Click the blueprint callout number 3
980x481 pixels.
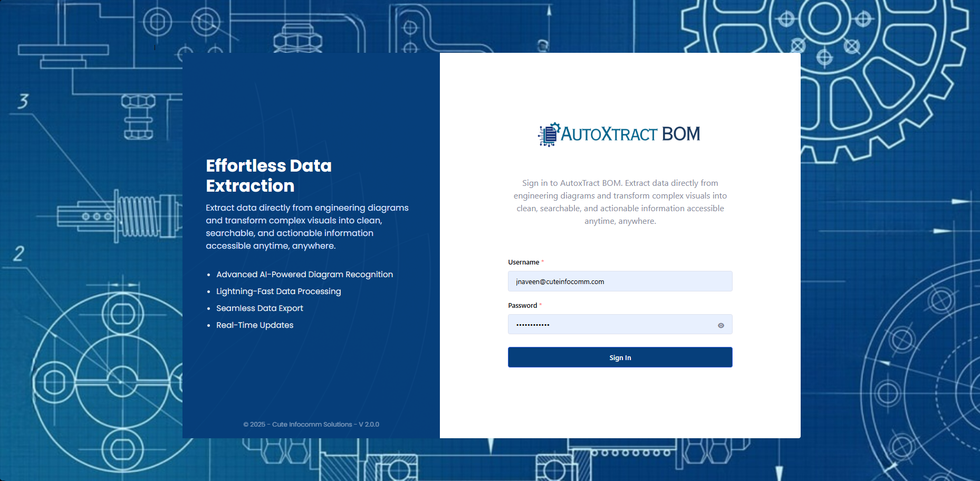[23, 101]
